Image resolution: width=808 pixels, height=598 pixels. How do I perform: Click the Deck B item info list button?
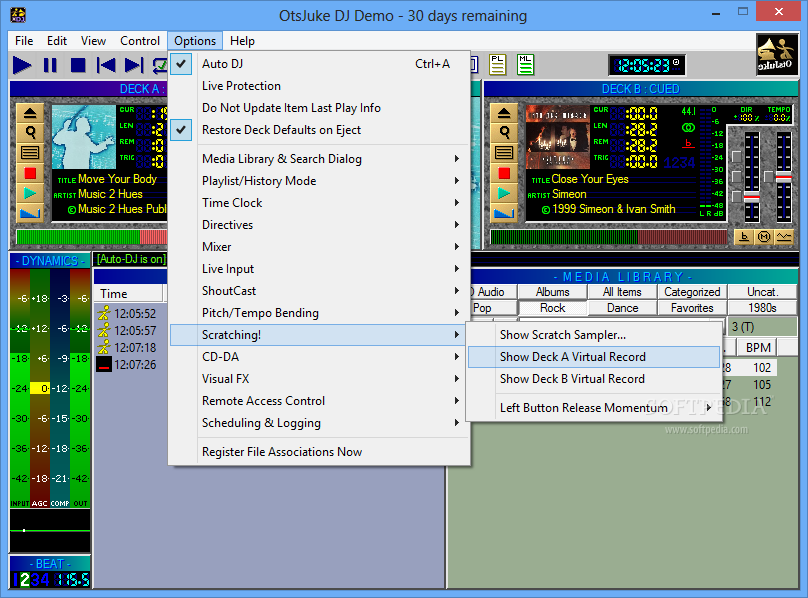[x=504, y=153]
